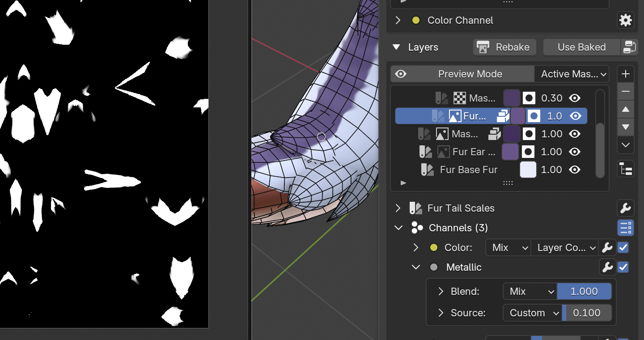Click the Color Channel gear settings icon
Viewport: 644px width, 340px height.
click(x=625, y=20)
